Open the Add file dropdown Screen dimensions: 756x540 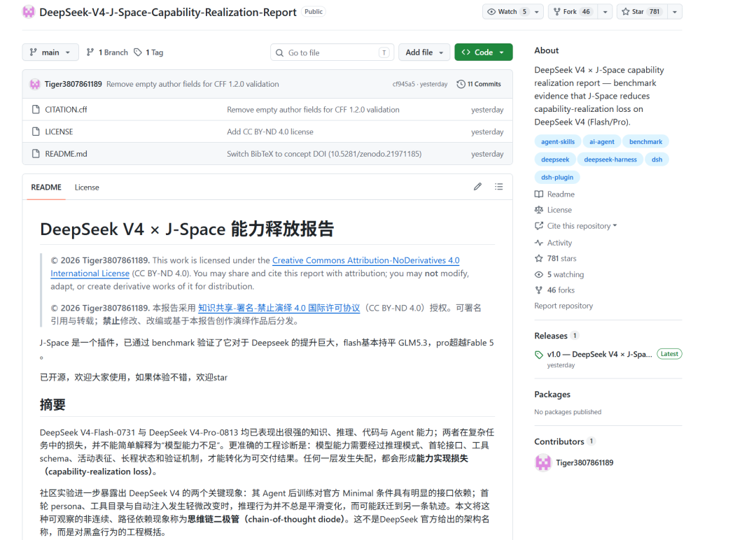[x=424, y=52]
